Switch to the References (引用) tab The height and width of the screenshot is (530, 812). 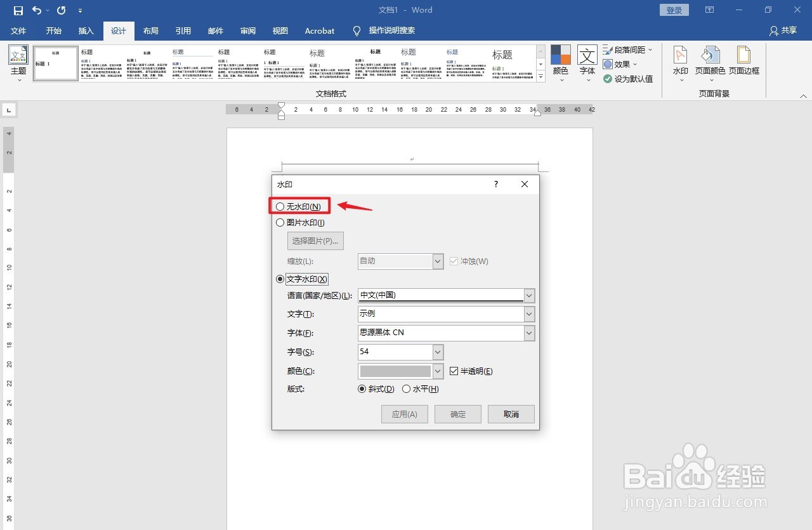183,30
